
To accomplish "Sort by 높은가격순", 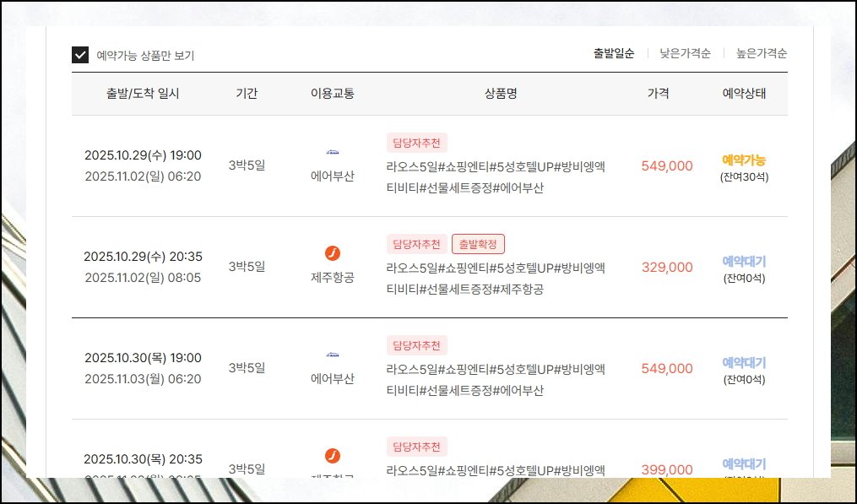I will (x=762, y=53).
